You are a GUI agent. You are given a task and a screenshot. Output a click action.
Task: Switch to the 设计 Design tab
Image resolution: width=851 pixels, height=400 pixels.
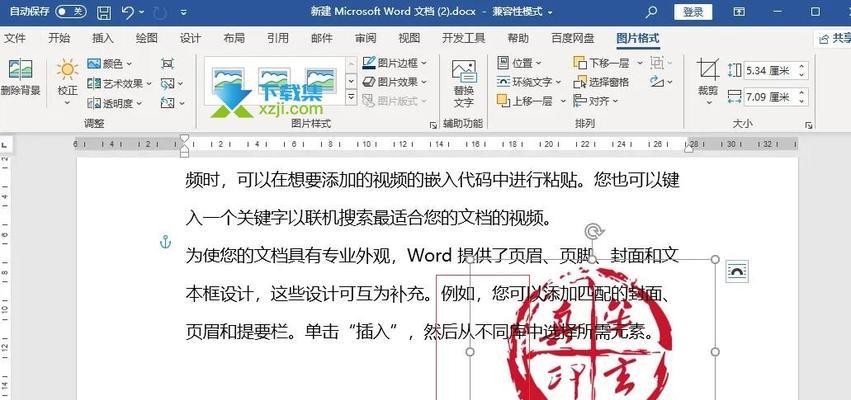(190, 38)
